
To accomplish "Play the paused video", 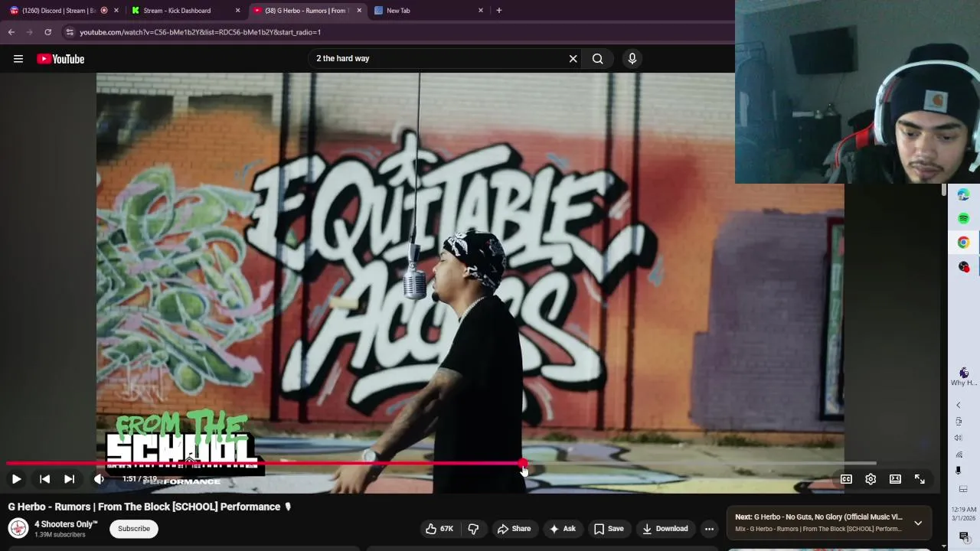I will tap(16, 479).
